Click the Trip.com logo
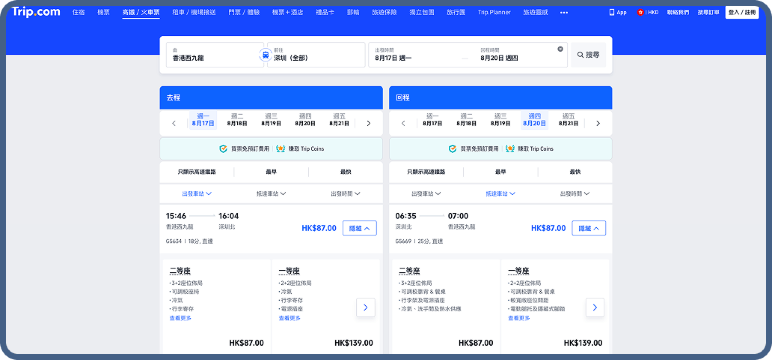This screenshot has width=772, height=360. click(36, 12)
